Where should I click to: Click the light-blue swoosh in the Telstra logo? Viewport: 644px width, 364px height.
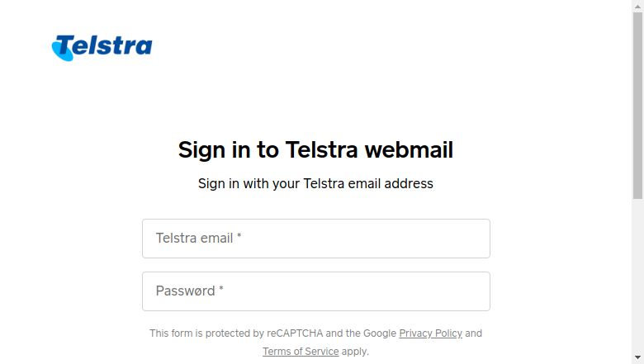point(61,51)
